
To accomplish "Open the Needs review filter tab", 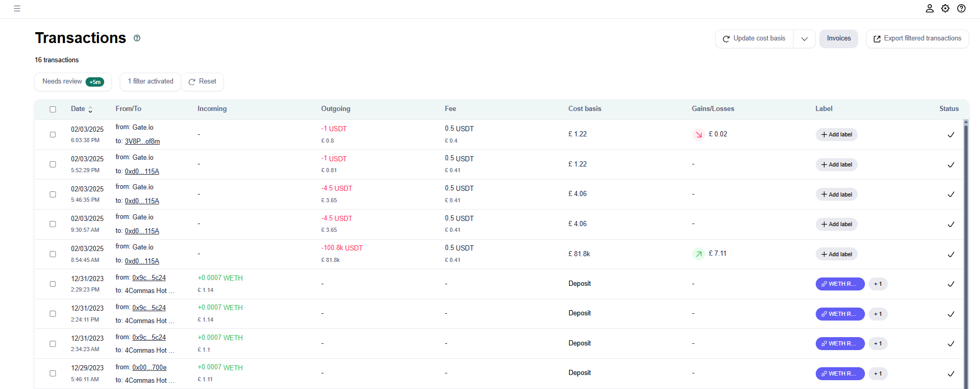I will coord(73,82).
